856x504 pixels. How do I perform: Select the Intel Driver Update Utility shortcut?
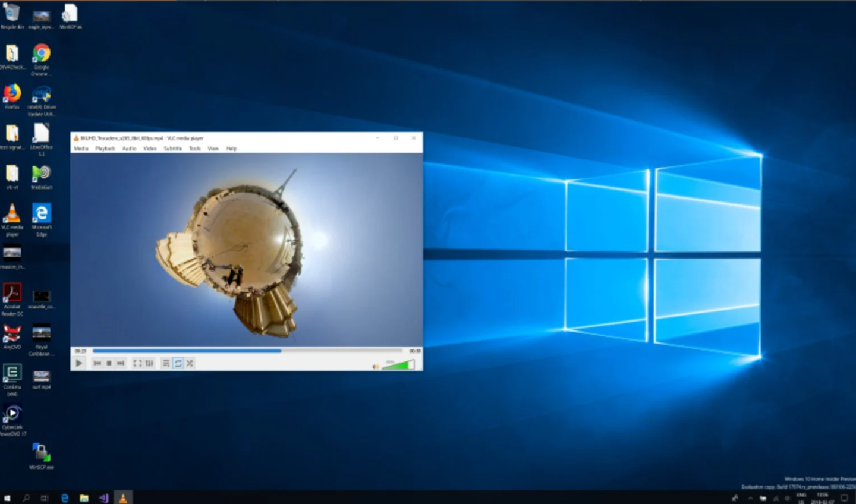point(41,101)
